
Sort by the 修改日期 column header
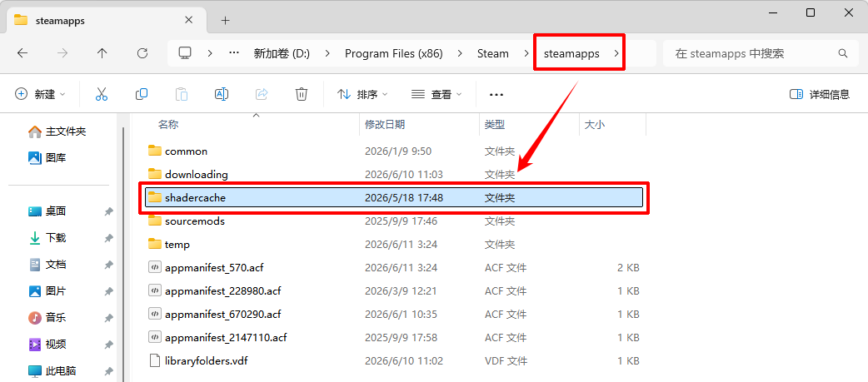385,125
